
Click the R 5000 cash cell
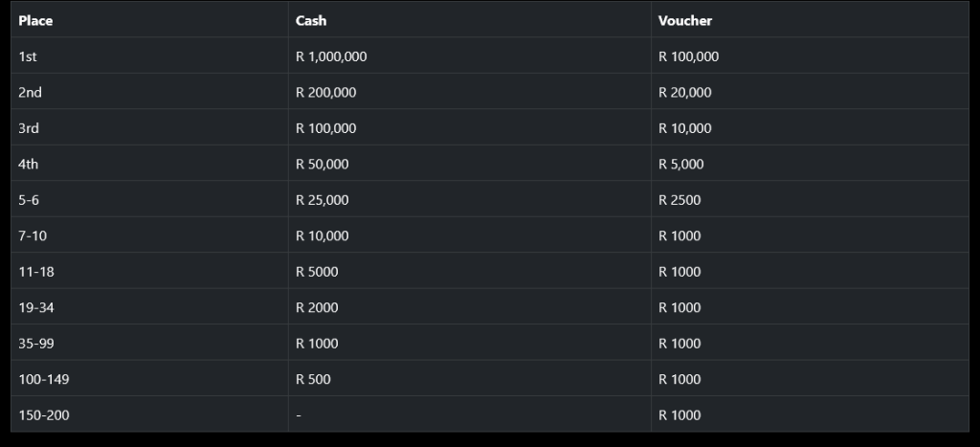point(317,272)
